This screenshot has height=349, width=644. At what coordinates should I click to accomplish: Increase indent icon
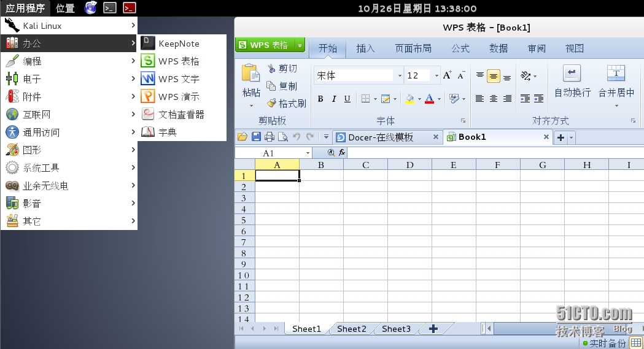(x=538, y=98)
